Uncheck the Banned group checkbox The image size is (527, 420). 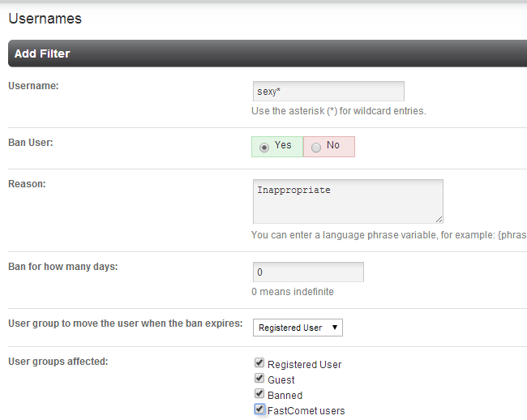[259, 393]
